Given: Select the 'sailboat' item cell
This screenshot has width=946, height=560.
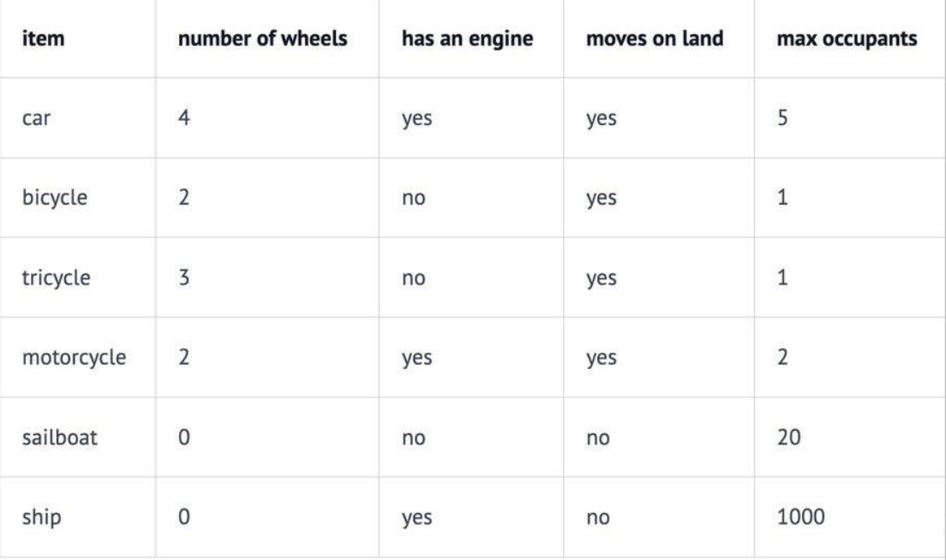Looking at the screenshot, I should (60, 437).
